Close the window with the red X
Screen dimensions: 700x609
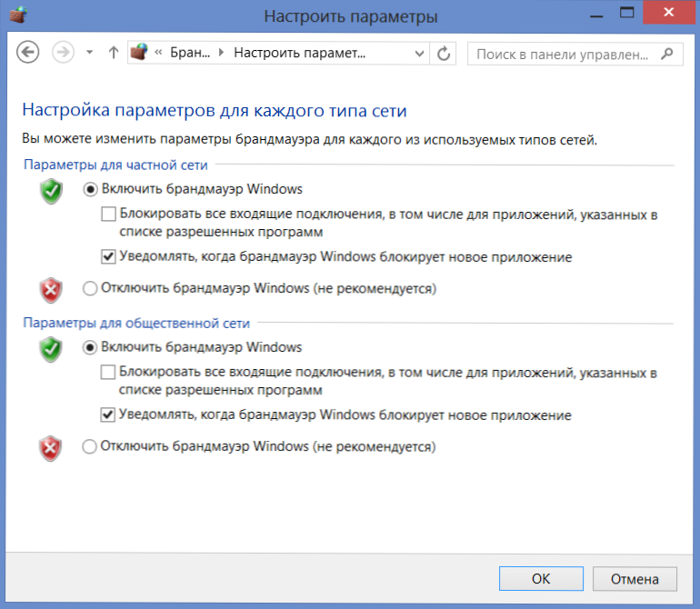click(669, 13)
